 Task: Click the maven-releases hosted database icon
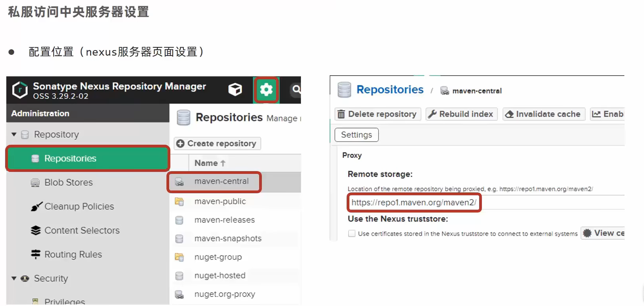pyautogui.click(x=179, y=220)
